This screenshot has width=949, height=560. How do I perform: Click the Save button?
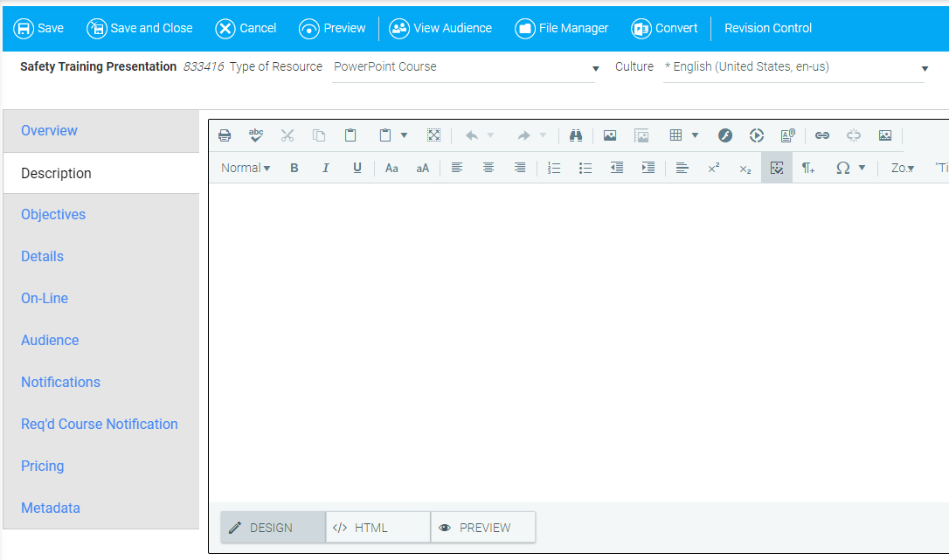click(38, 29)
